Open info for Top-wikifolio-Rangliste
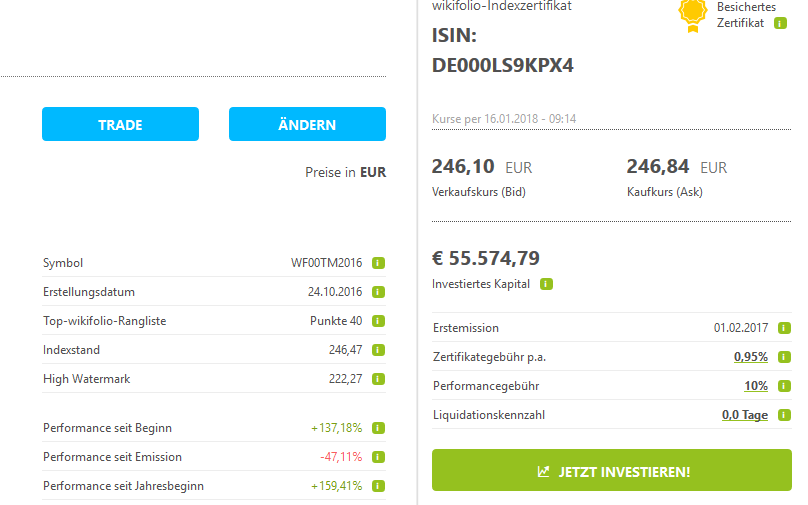The height and width of the screenshot is (505, 808). [379, 321]
